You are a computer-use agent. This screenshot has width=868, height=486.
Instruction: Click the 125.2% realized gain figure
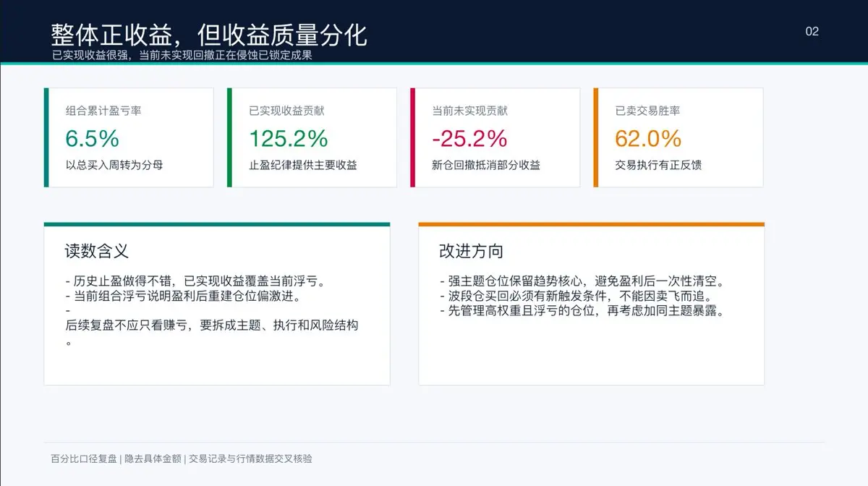[288, 138]
